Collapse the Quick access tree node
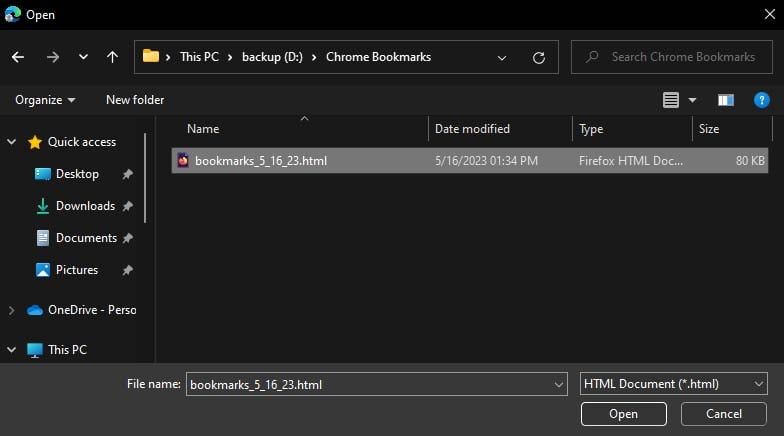Screen dimensions: 784x436 (12, 142)
